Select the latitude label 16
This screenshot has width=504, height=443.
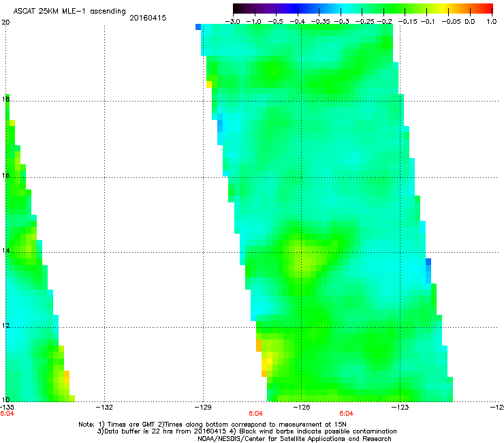[5, 175]
